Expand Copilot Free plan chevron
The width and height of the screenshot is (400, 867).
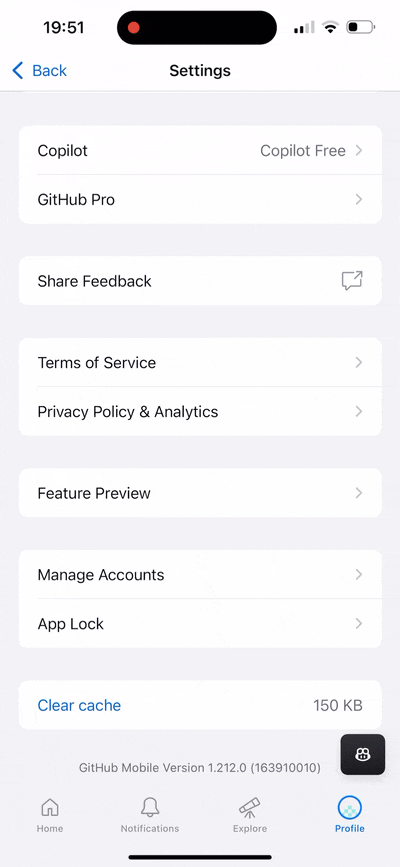(359, 150)
